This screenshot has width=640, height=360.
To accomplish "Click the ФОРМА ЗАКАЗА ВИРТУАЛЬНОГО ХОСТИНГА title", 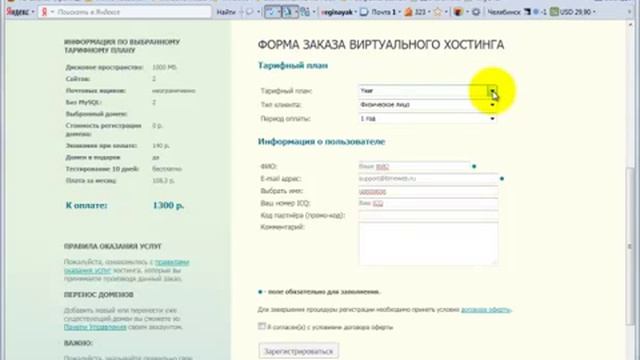I will (381, 44).
